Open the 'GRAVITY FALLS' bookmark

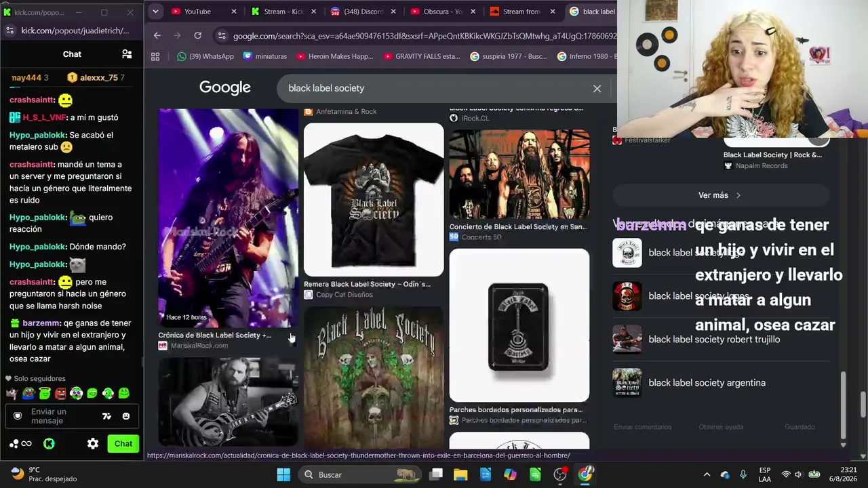point(421,56)
